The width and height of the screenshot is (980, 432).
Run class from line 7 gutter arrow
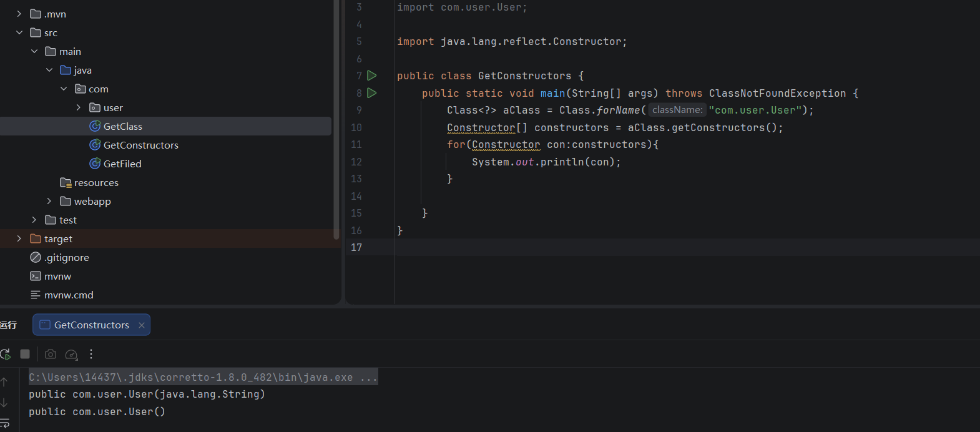(x=372, y=76)
